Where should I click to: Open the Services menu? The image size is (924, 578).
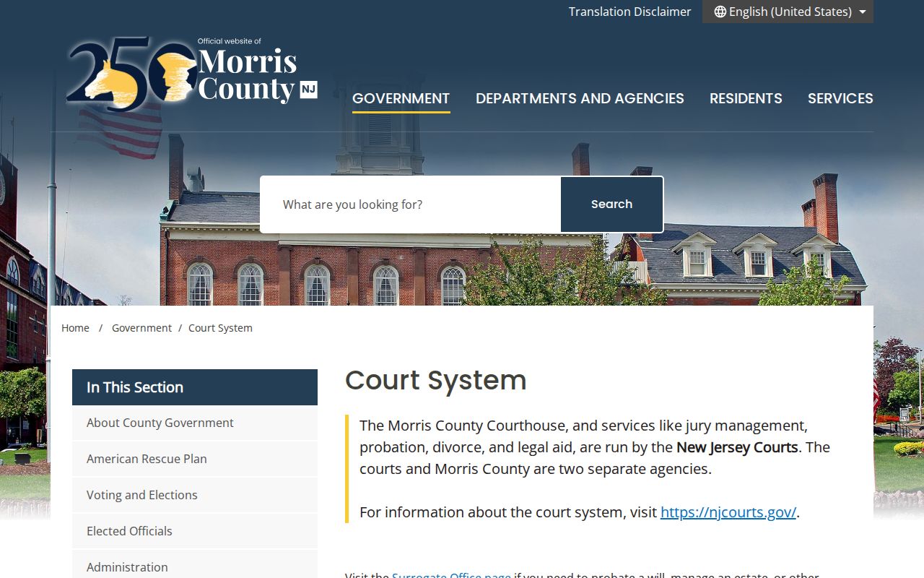840,98
